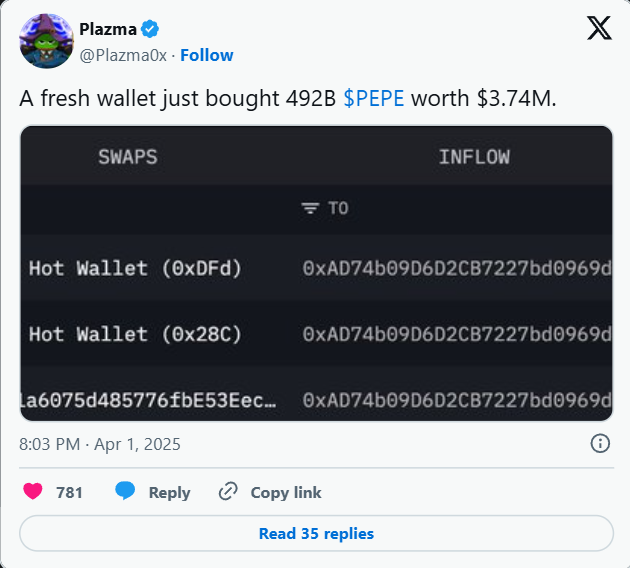This screenshot has width=630, height=568.
Task: Click the INFLOW column header
Action: pos(474,157)
